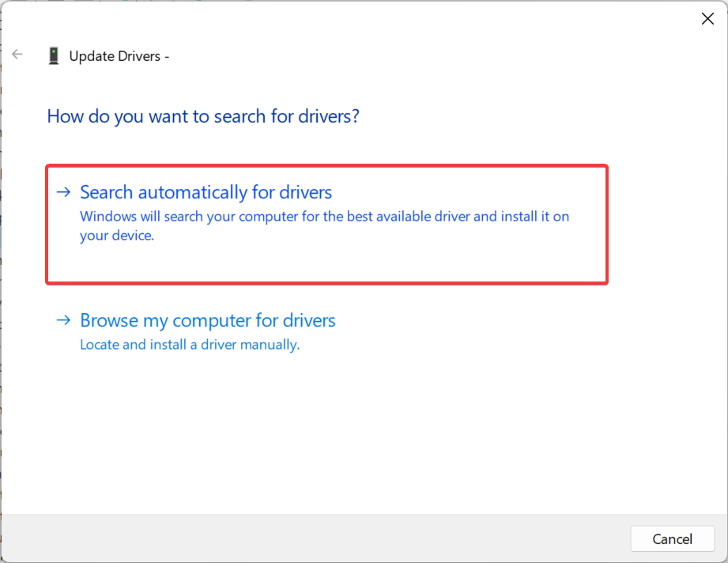Click the 'your device.' line of description

(117, 236)
